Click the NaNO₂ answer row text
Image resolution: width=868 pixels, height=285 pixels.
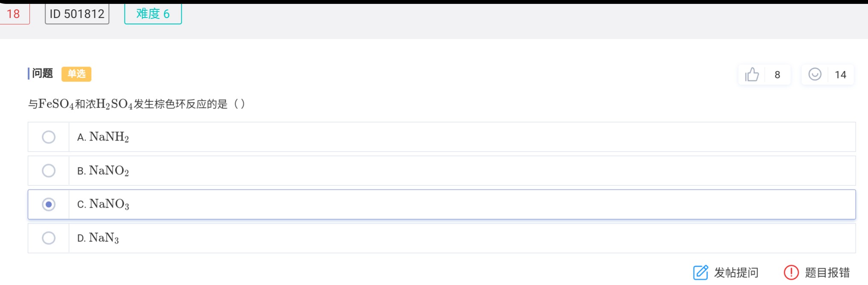(103, 171)
